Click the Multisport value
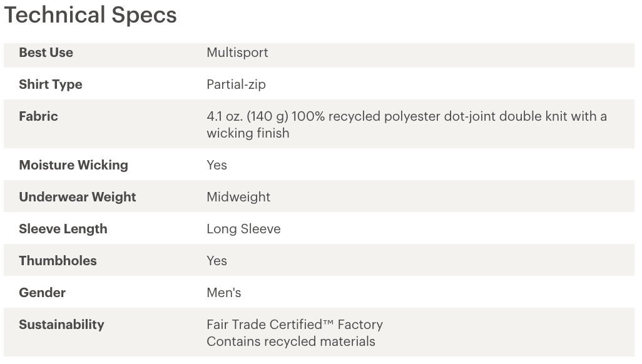 [x=237, y=53]
